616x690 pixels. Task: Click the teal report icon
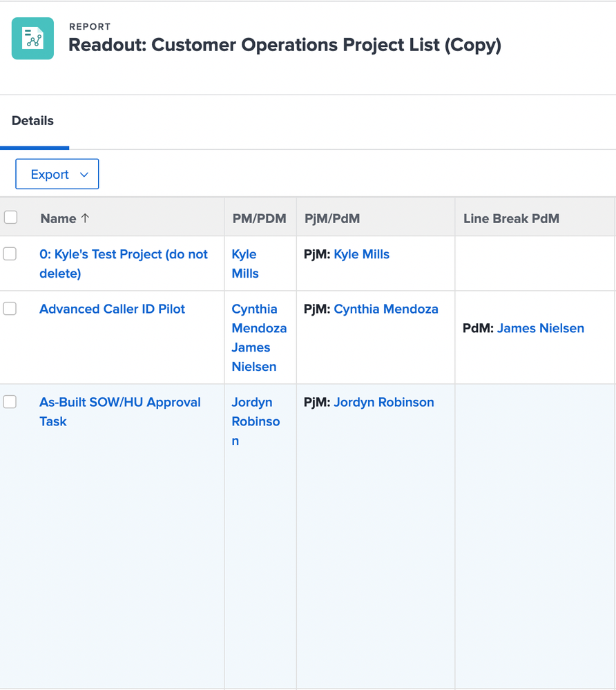pyautogui.click(x=32, y=39)
